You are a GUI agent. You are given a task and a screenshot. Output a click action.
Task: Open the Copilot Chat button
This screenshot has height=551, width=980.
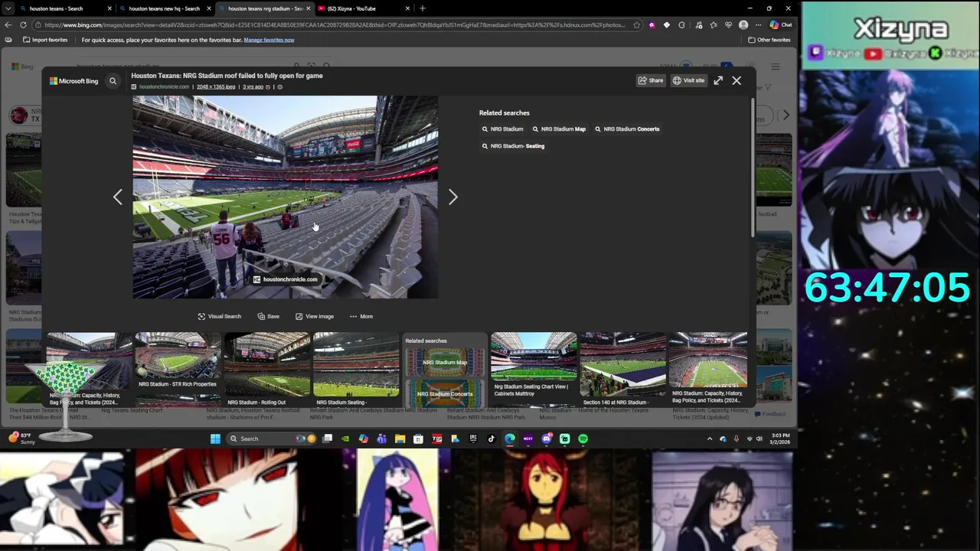[781, 24]
